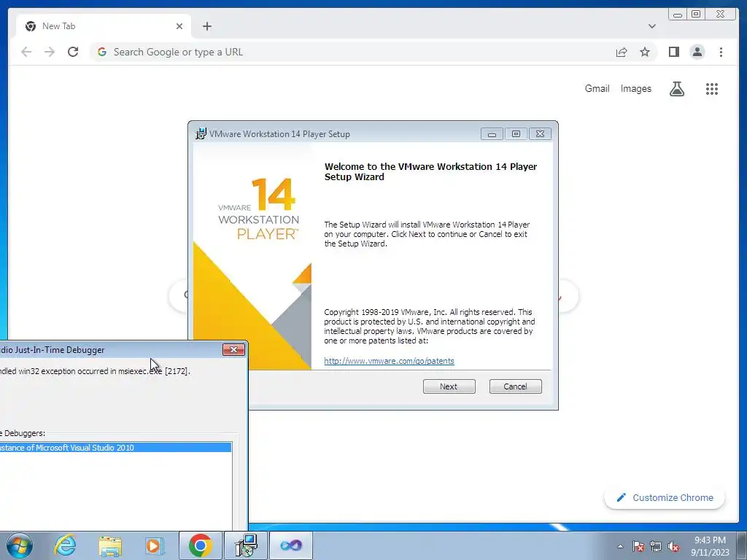Viewport: 747px width, 560px height.
Task: Open the vmware.com patents link
Action: coord(389,361)
